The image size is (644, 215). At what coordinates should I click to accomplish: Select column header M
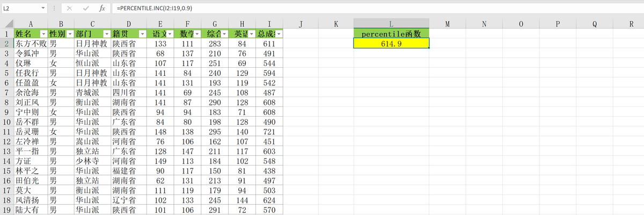[x=447, y=24]
